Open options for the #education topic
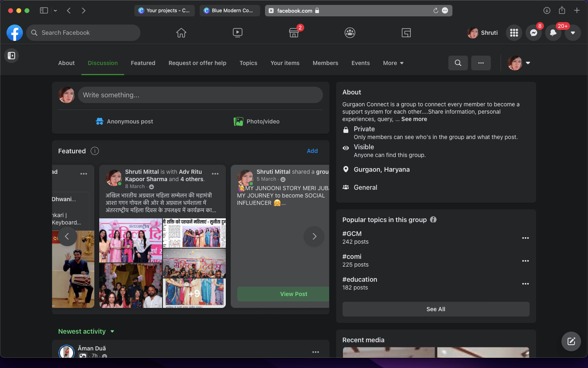Viewport: 588px width, 368px height. [526, 284]
